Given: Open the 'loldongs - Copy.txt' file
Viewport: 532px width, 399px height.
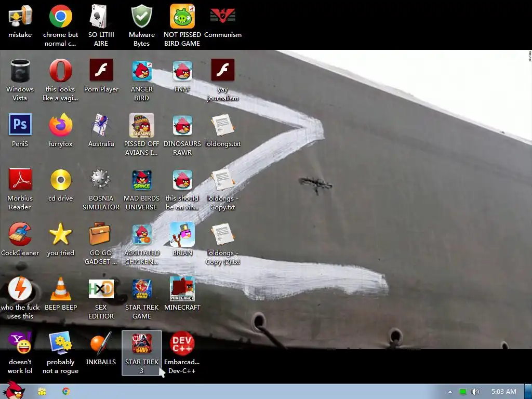Looking at the screenshot, I should click(222, 179).
